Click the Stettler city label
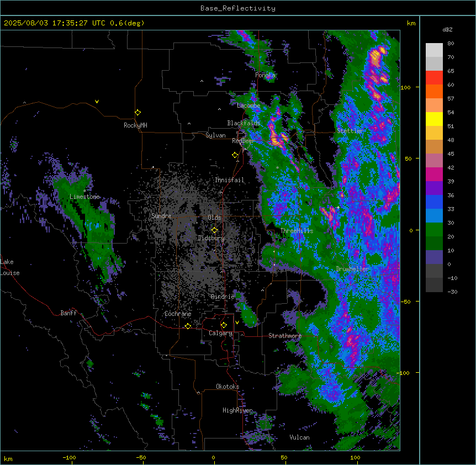This screenshot has width=476, height=465. pyautogui.click(x=350, y=131)
